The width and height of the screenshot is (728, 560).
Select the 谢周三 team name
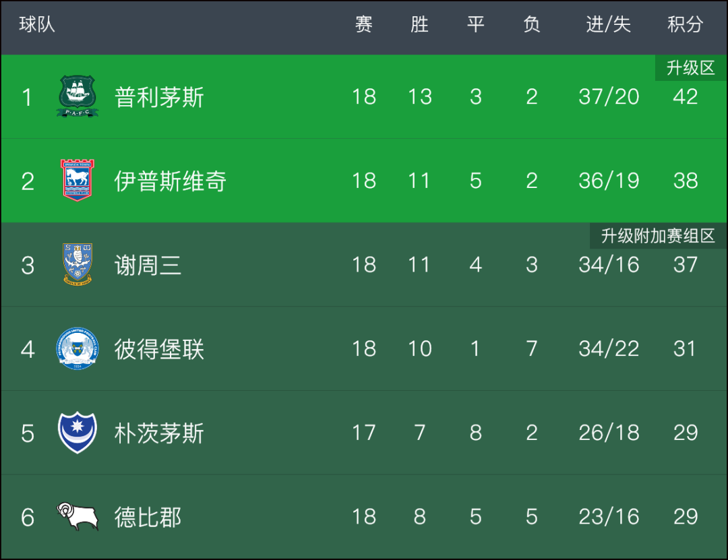click(x=148, y=265)
